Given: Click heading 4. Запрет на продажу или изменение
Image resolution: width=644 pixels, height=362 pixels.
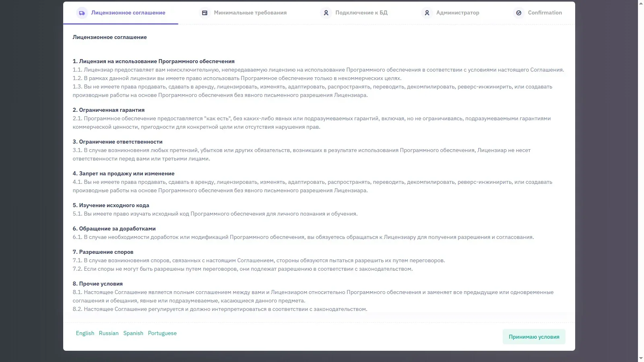Looking at the screenshot, I should click(x=124, y=173).
